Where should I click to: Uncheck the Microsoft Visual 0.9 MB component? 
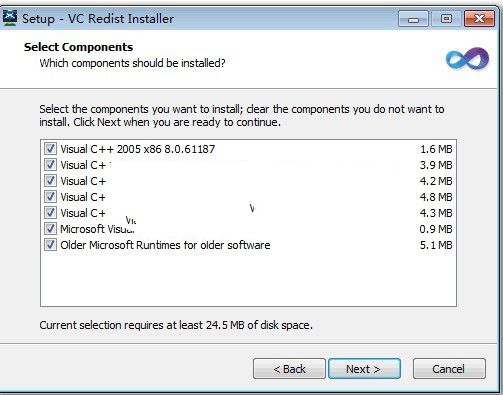[x=50, y=229]
